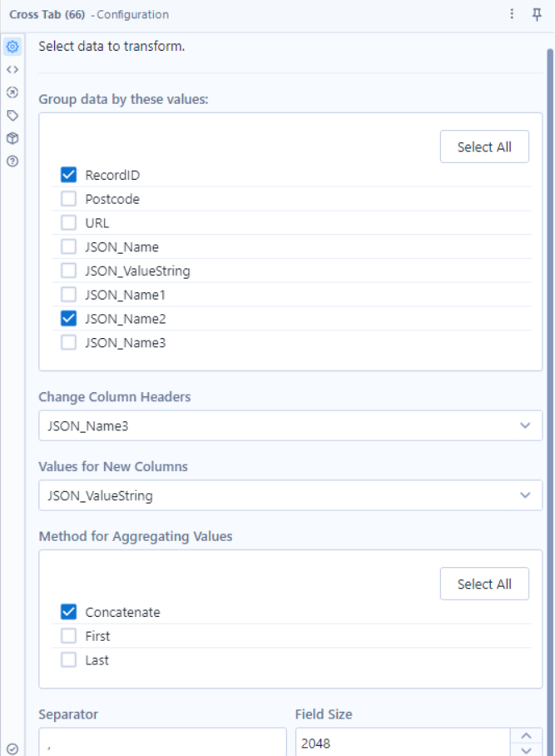The width and height of the screenshot is (555, 756).
Task: Click the bottom-left check circle icon
Action: [x=12, y=749]
